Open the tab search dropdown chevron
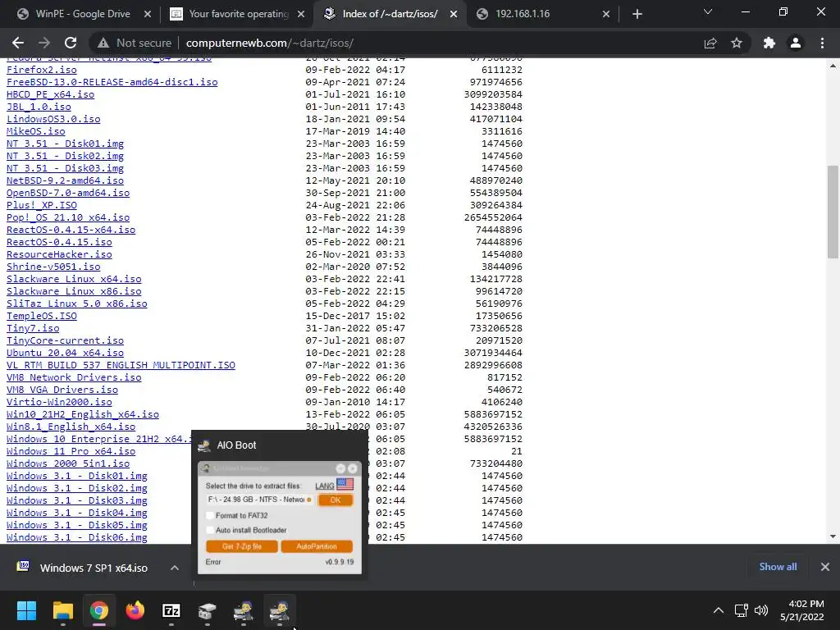 tap(708, 11)
